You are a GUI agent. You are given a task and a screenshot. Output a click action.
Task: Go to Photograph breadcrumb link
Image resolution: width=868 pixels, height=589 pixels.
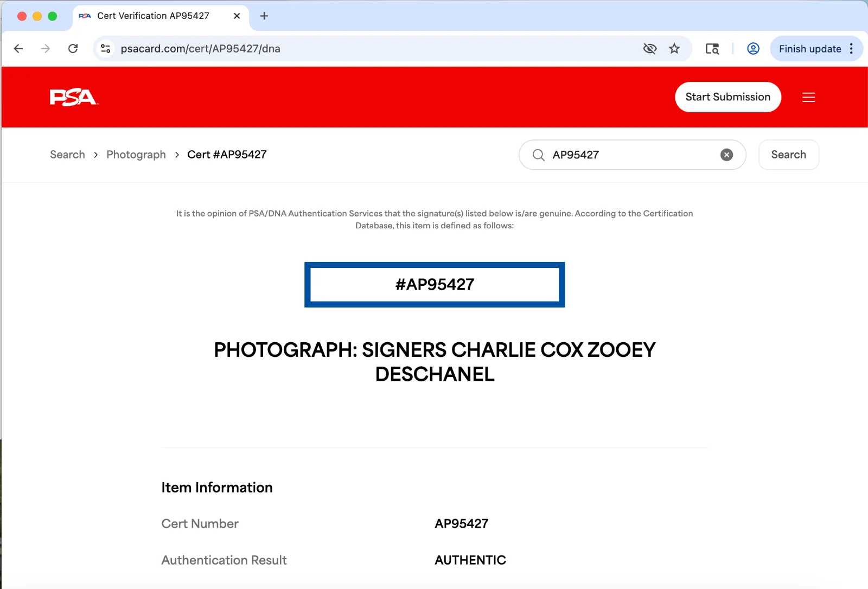pos(136,155)
